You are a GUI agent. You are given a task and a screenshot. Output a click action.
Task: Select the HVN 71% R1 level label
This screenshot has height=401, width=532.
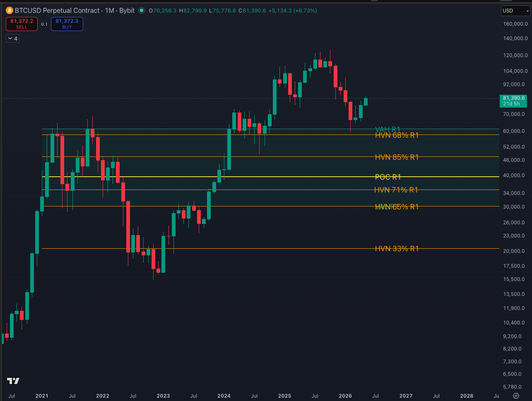click(x=396, y=190)
